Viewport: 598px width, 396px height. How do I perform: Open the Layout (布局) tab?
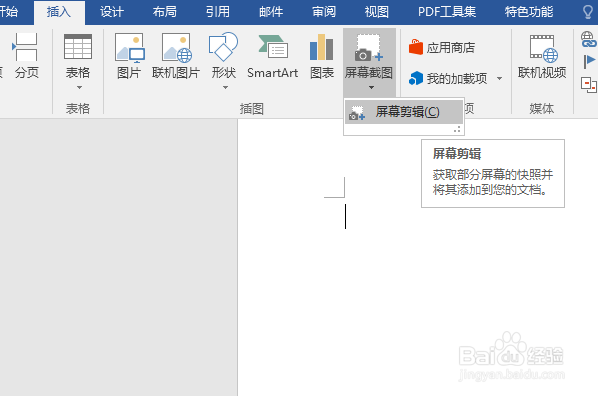click(x=165, y=12)
